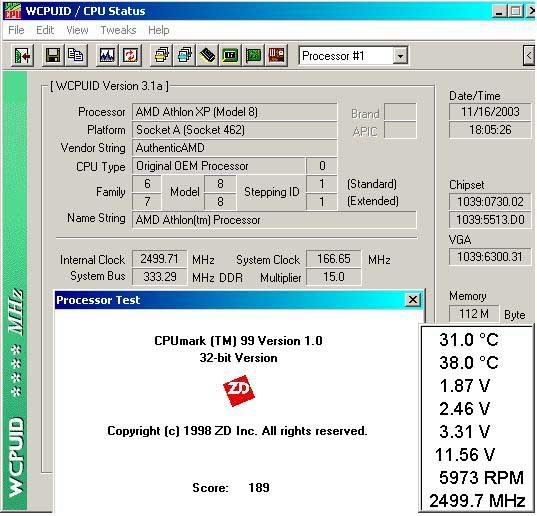Click the CPU Type number field 0

tap(322, 166)
